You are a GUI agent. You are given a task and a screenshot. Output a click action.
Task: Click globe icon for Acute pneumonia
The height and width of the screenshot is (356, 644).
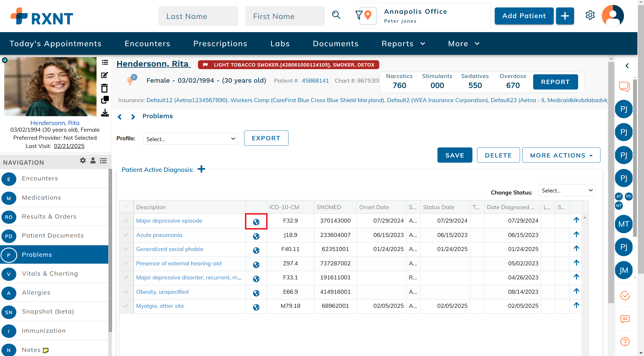tap(256, 236)
